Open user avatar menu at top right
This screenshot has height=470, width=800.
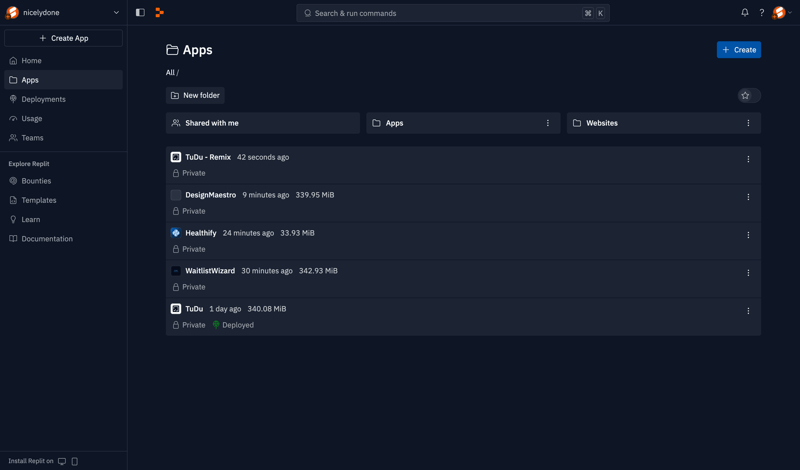782,13
